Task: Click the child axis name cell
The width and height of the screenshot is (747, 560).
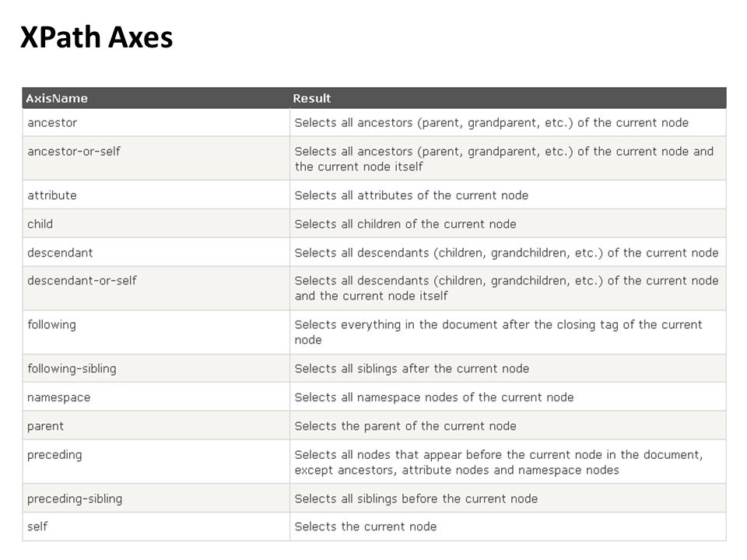Action: click(156, 223)
